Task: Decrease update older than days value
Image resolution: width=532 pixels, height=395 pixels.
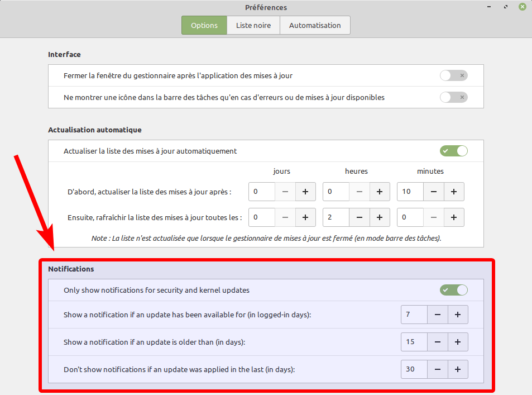Action: (438, 342)
